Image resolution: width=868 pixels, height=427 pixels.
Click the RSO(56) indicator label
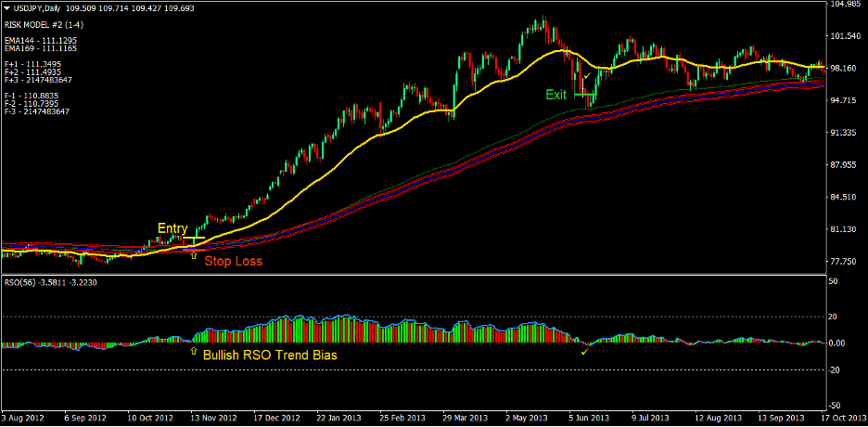22,282
